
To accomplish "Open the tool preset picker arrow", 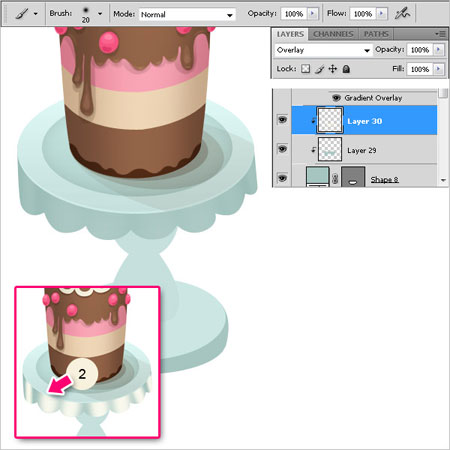I will (x=35, y=14).
